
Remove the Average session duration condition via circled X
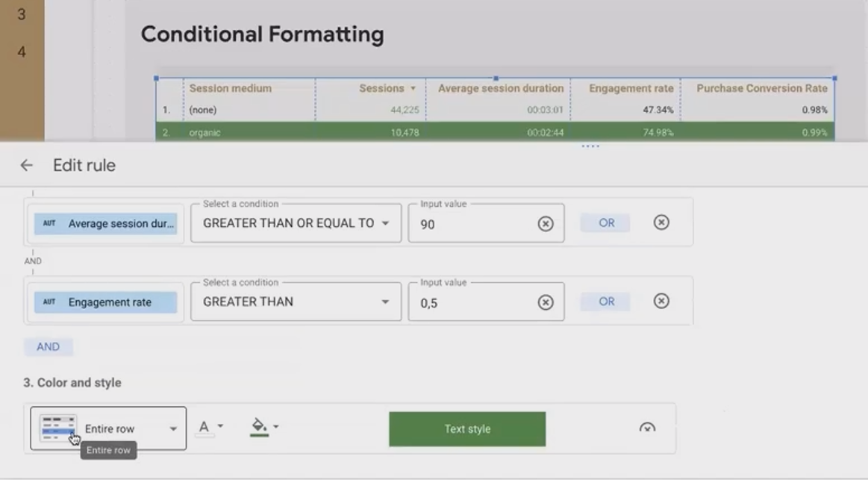click(x=661, y=222)
